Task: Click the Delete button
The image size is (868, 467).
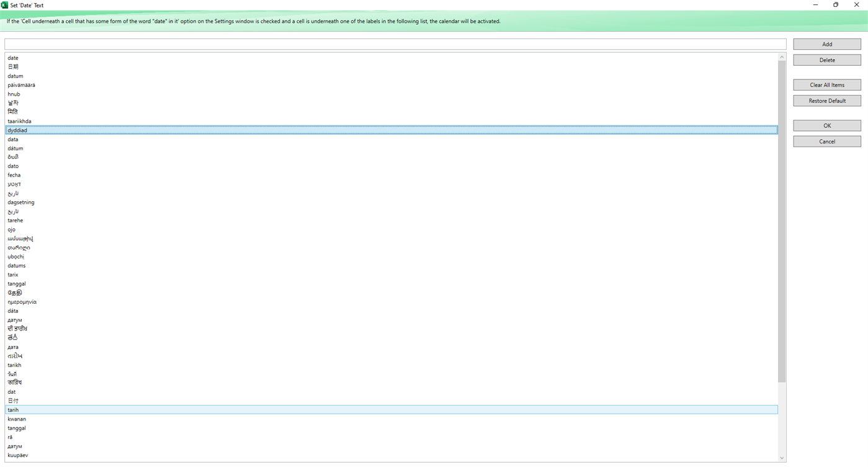Action: click(x=826, y=60)
